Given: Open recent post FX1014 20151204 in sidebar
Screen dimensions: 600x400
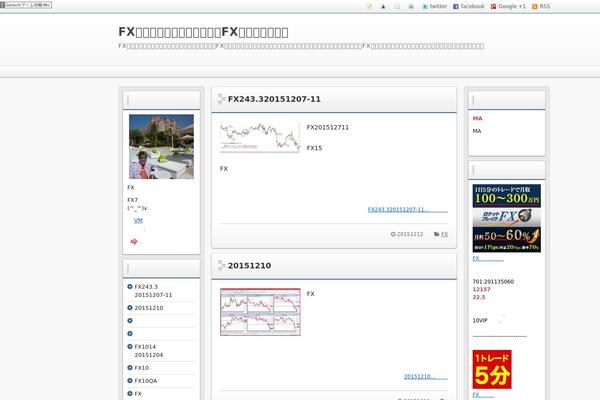Looking at the screenshot, I should [x=149, y=351].
